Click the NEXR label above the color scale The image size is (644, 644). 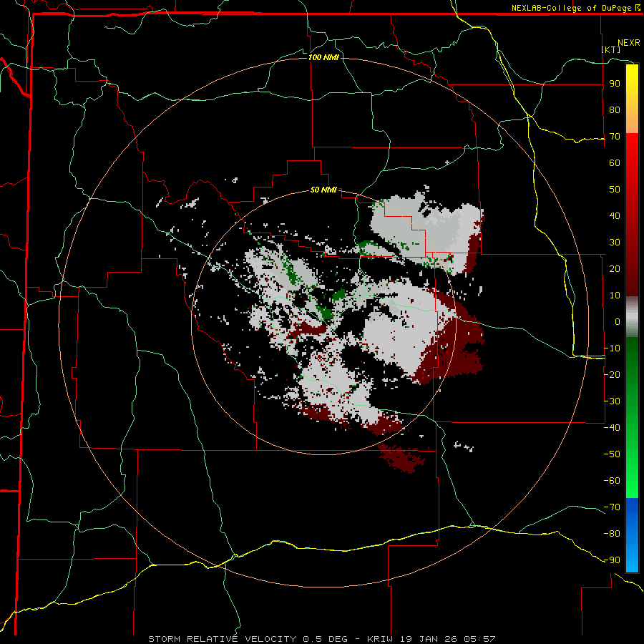click(x=629, y=43)
